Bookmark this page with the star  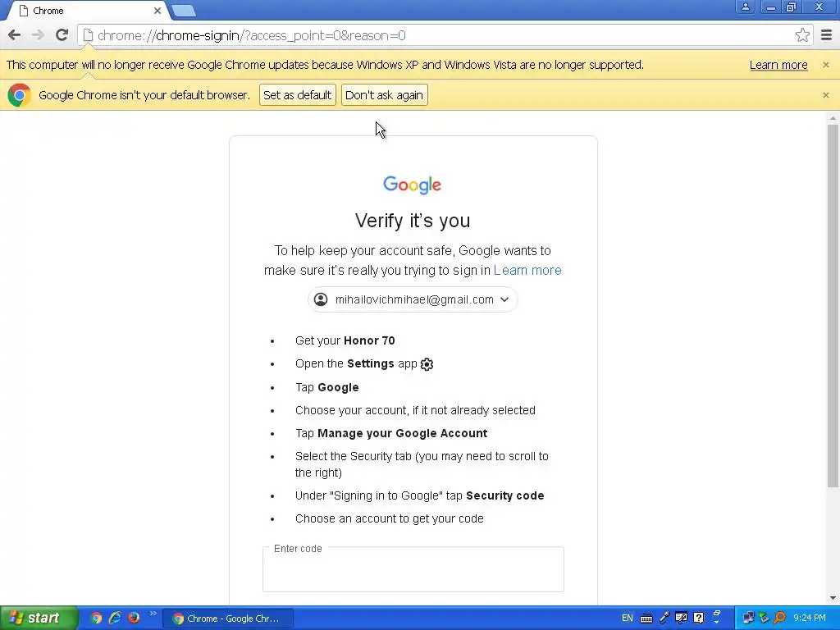click(x=802, y=35)
